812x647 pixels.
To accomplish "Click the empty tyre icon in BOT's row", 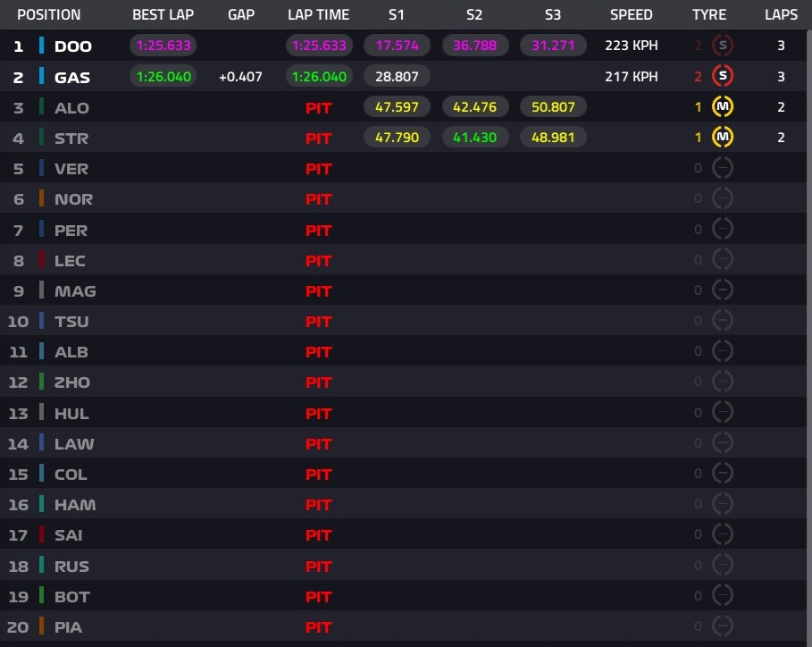I will [x=723, y=595].
